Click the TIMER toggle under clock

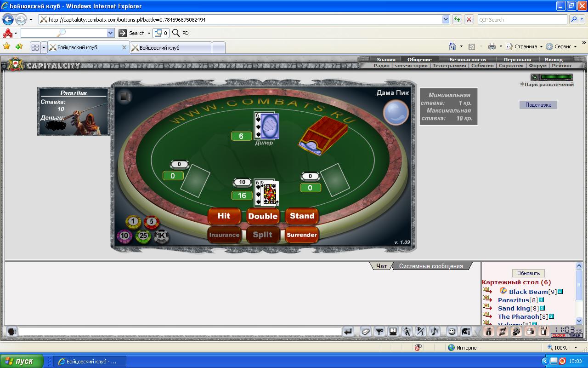(575, 336)
